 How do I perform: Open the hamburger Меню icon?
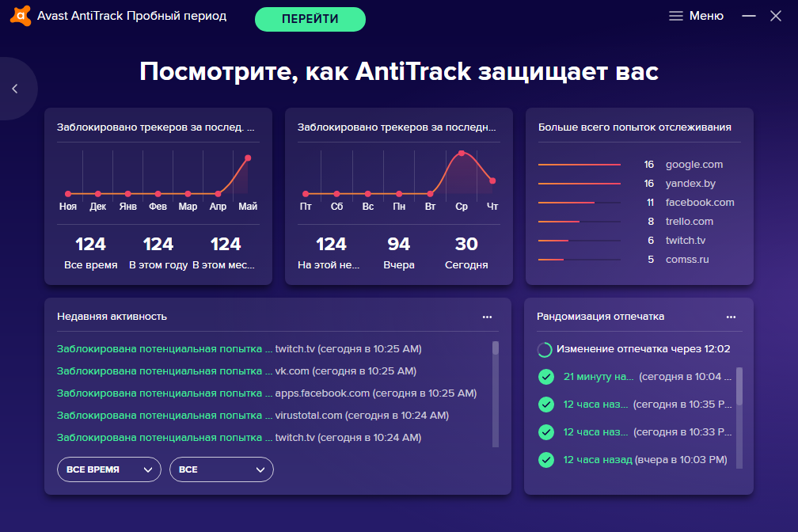coord(675,17)
